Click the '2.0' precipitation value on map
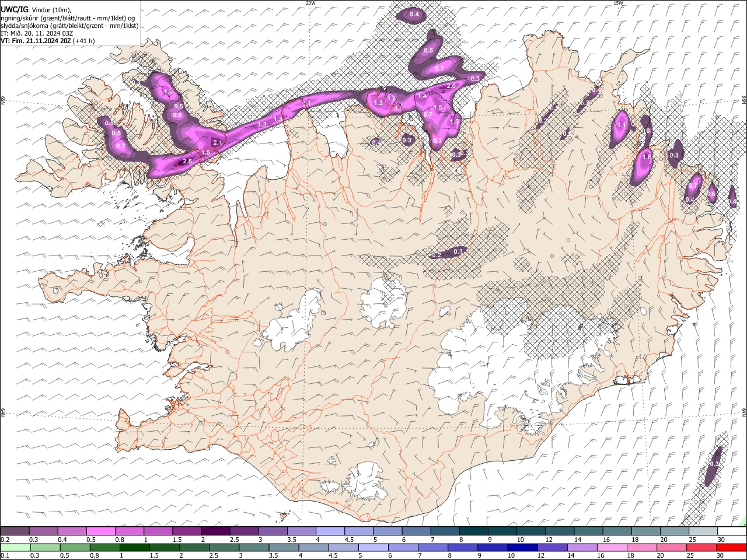Image resolution: width=747 pixels, height=560 pixels. (451, 86)
